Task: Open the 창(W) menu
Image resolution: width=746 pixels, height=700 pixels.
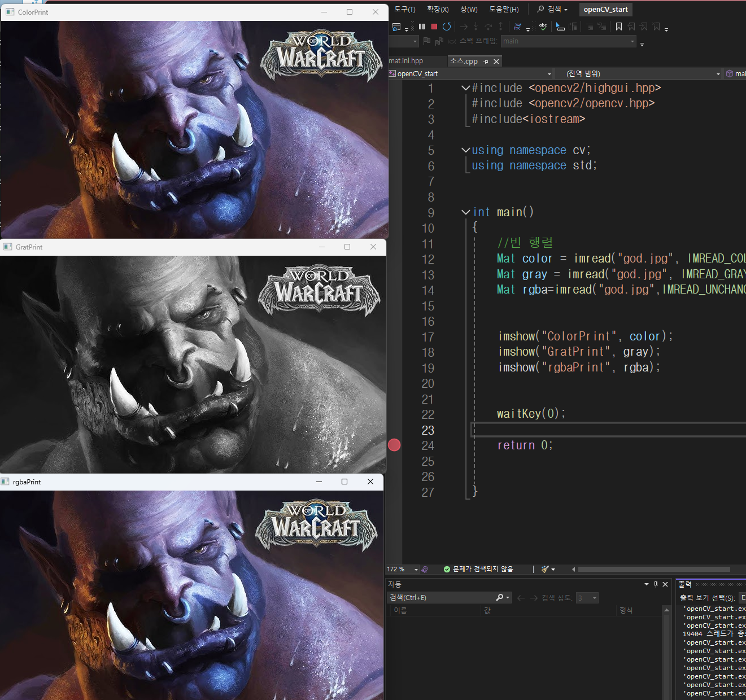Action: tap(469, 9)
